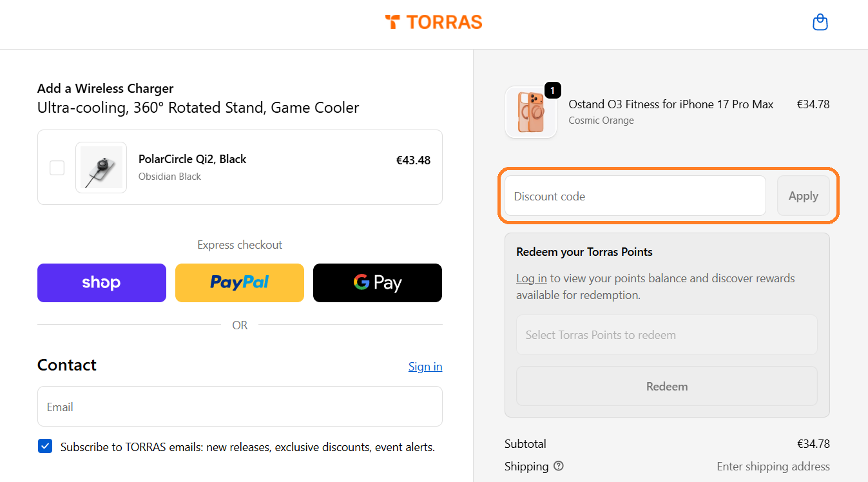The height and width of the screenshot is (482, 868).
Task: Check out with PayPal
Action: 239,282
